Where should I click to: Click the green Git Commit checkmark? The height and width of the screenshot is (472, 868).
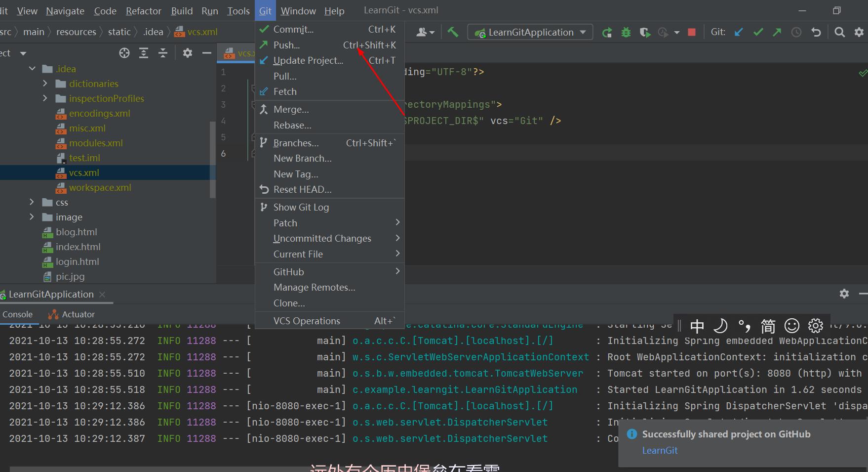click(x=758, y=32)
